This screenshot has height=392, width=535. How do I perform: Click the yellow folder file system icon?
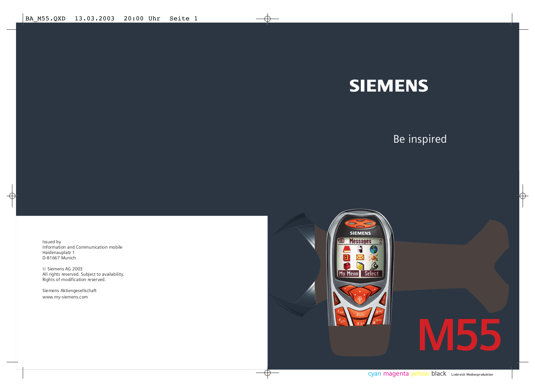[x=360, y=266]
